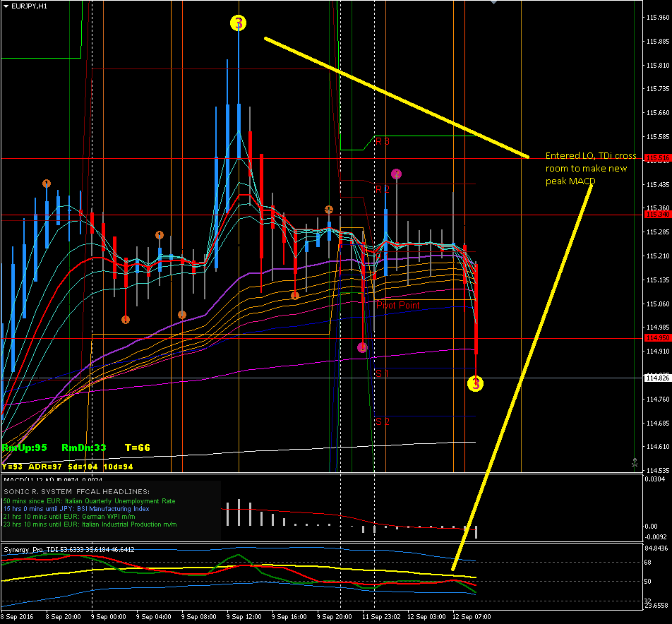
Task: Click the 115.960 price scale value
Action: [x=658, y=18]
